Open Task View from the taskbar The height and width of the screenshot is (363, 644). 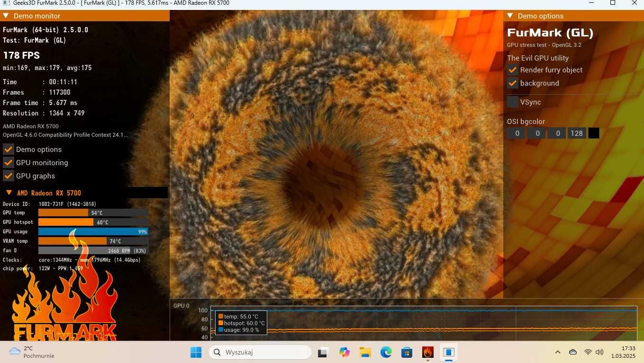324,352
